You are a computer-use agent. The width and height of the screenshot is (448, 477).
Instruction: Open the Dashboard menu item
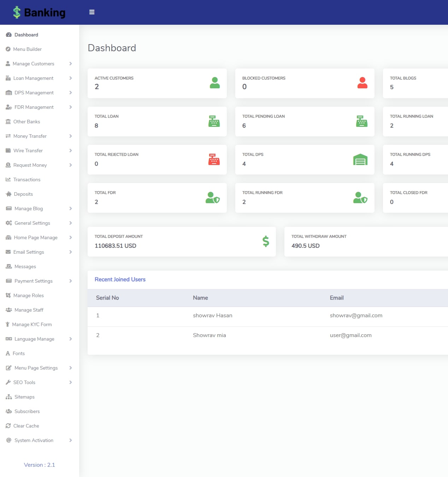[x=26, y=35]
